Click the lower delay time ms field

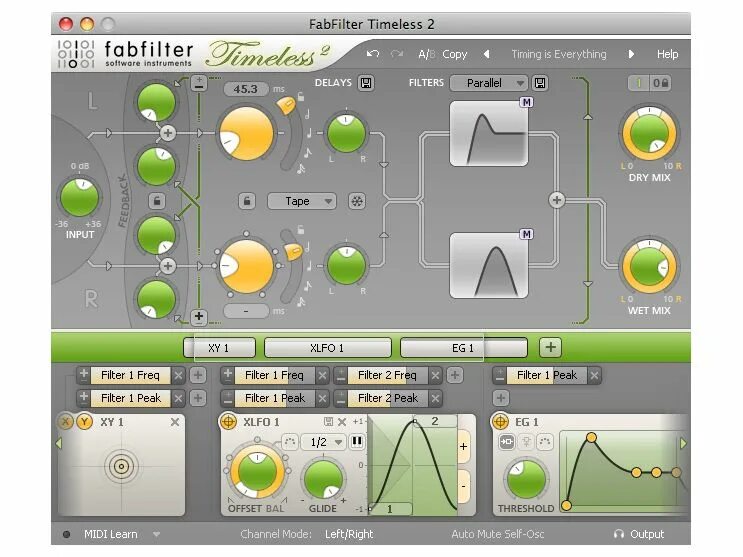point(245,311)
